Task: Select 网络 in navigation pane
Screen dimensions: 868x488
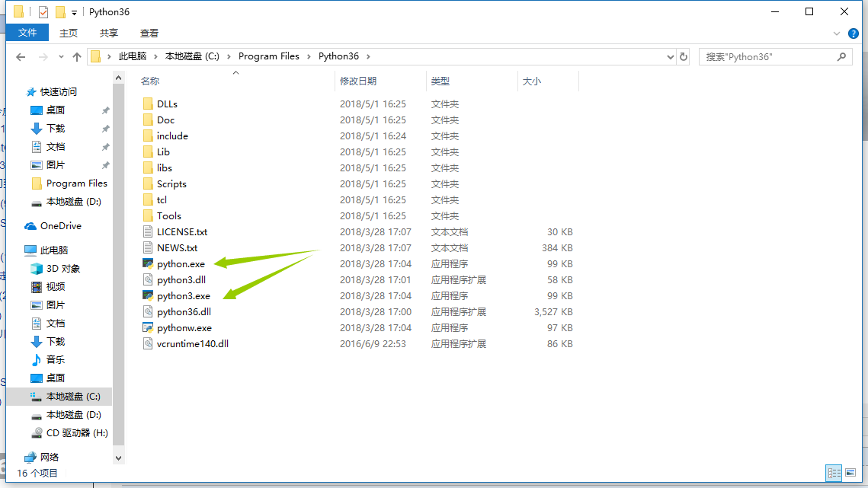Action: (50, 457)
